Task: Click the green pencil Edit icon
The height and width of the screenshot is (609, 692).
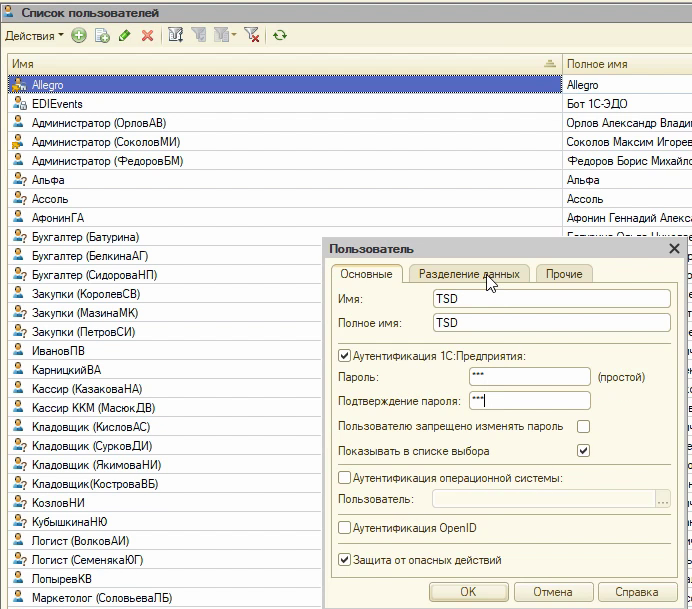Action: (125, 35)
